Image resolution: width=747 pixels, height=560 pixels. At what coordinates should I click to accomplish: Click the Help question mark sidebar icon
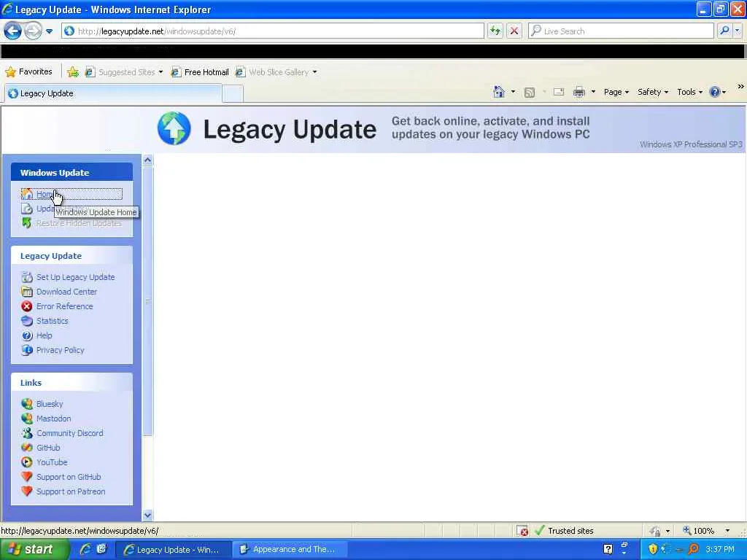click(x=27, y=335)
